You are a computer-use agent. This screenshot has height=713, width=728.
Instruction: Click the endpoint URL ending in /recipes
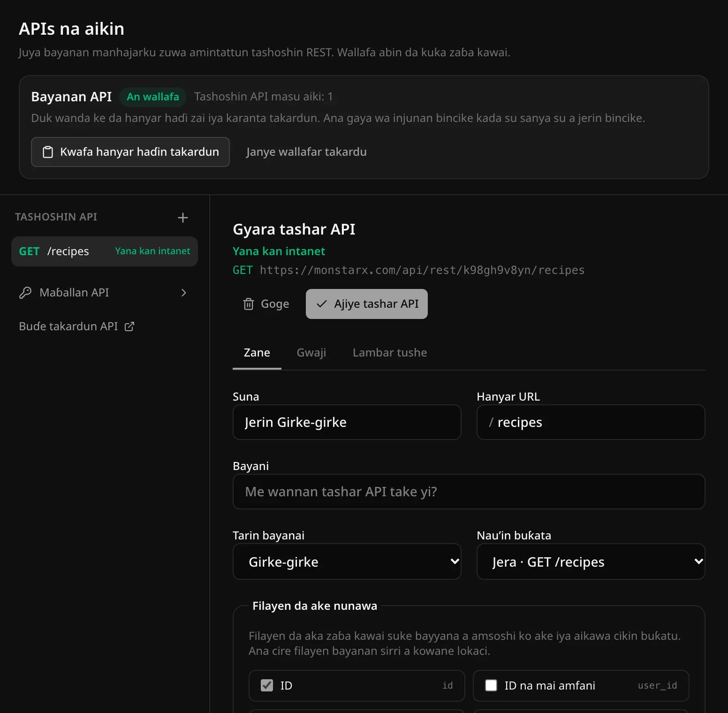coord(422,270)
